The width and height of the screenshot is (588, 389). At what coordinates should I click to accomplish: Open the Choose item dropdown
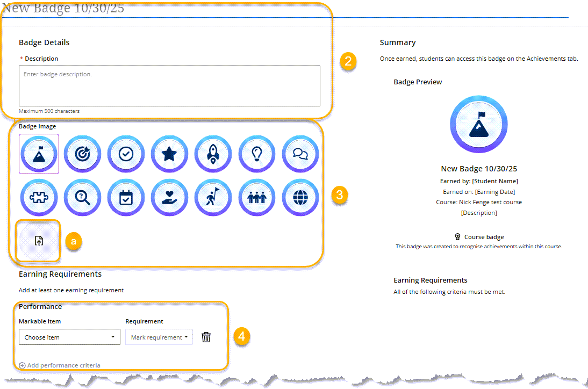tap(69, 337)
